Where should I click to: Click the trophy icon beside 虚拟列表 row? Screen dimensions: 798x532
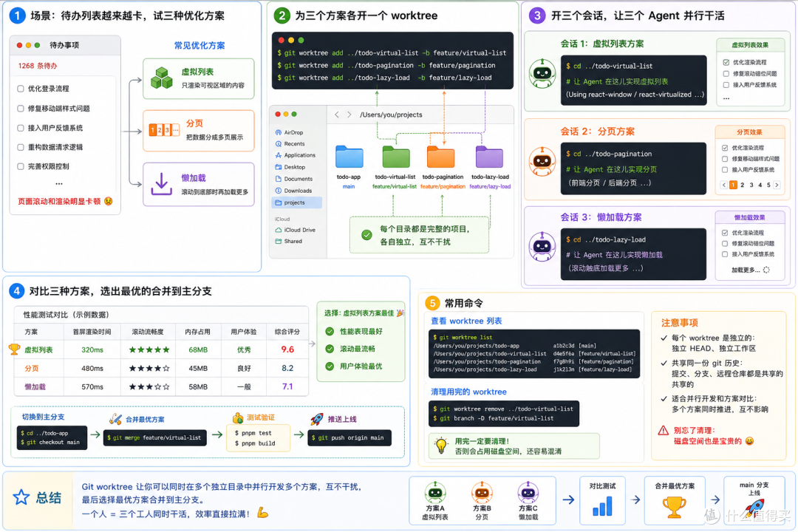click(x=14, y=349)
